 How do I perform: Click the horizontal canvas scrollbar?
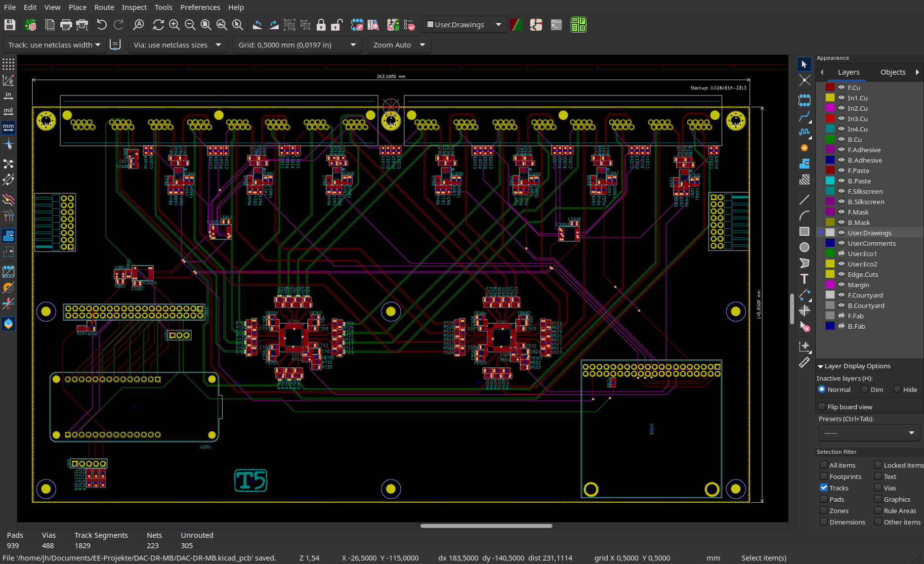point(486,526)
